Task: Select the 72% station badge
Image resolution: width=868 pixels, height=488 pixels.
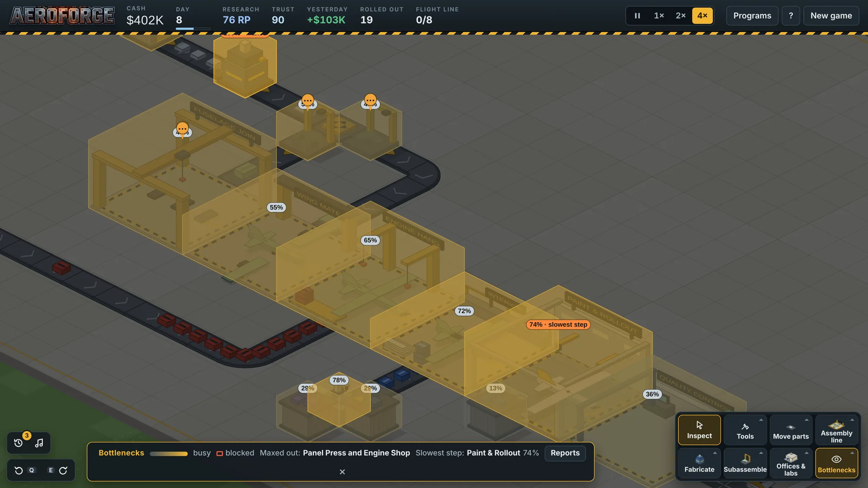Action: coord(464,311)
